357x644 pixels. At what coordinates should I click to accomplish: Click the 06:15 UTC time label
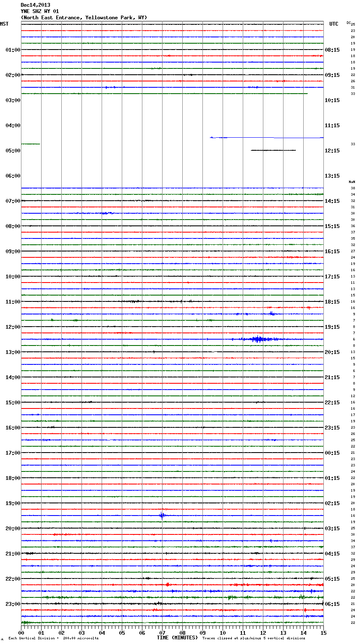coord(332,604)
